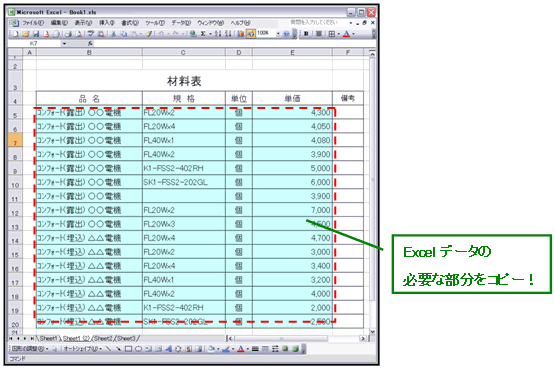Select the Line tool in Drawing toolbar

(x=108, y=349)
